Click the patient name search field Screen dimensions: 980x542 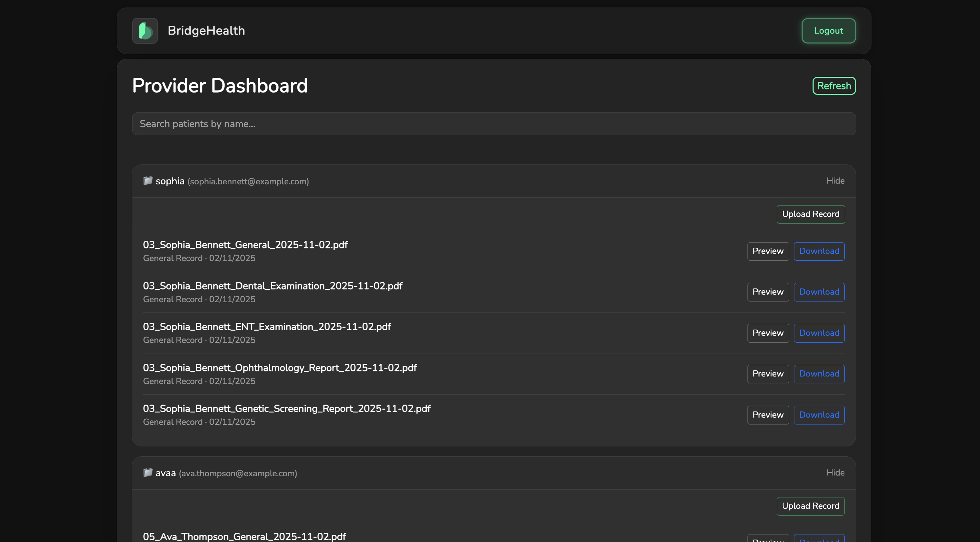[x=493, y=124]
